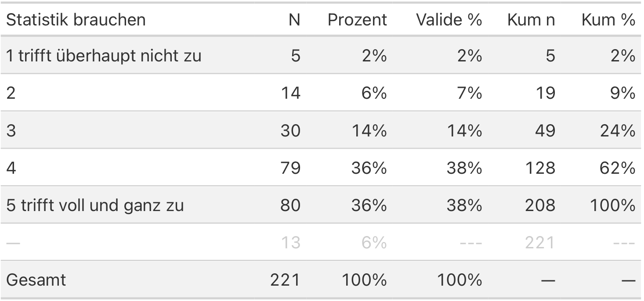
Task: Click the '5 trifft voll und ganz zu' label
Action: pyautogui.click(x=95, y=205)
